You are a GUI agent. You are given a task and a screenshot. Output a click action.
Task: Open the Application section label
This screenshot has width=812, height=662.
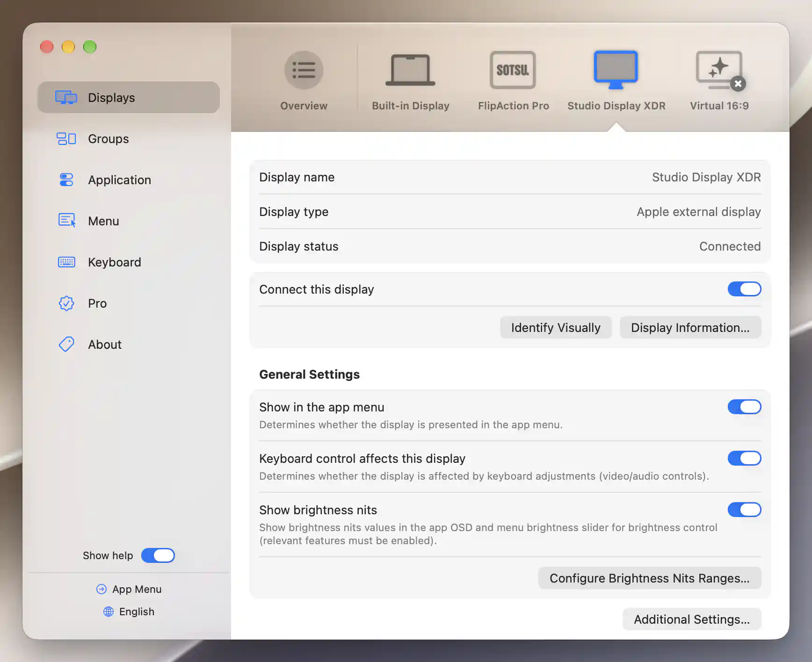pyautogui.click(x=120, y=180)
